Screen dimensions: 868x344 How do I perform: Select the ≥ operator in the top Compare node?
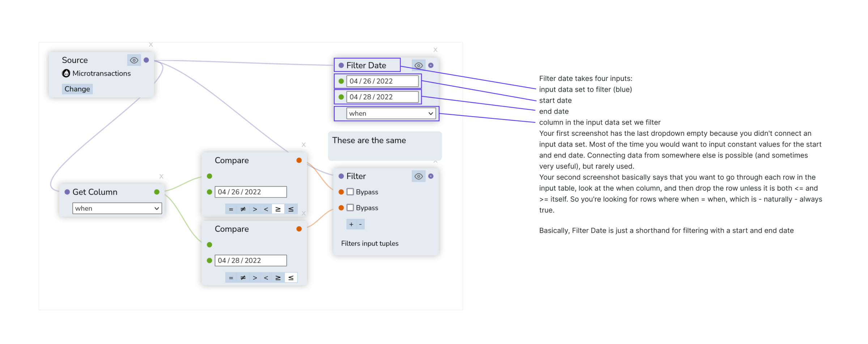[278, 209]
